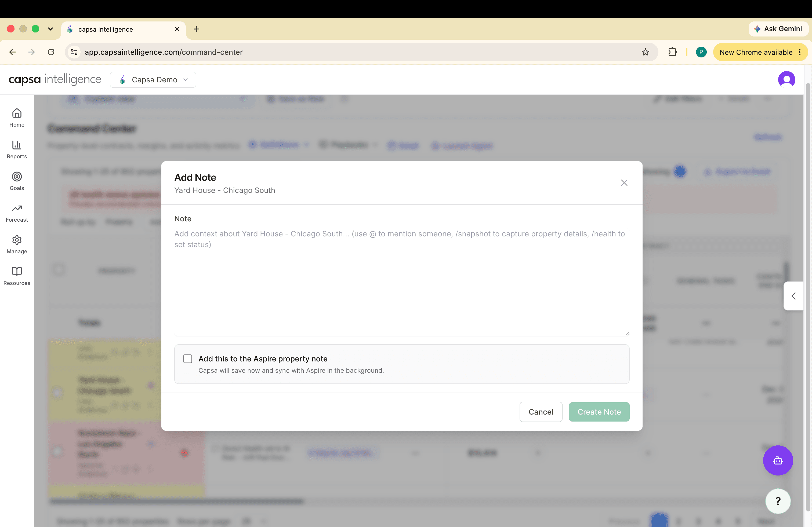The image size is (812, 527).
Task: Cancel the Add Note dialog
Action: tap(541, 412)
